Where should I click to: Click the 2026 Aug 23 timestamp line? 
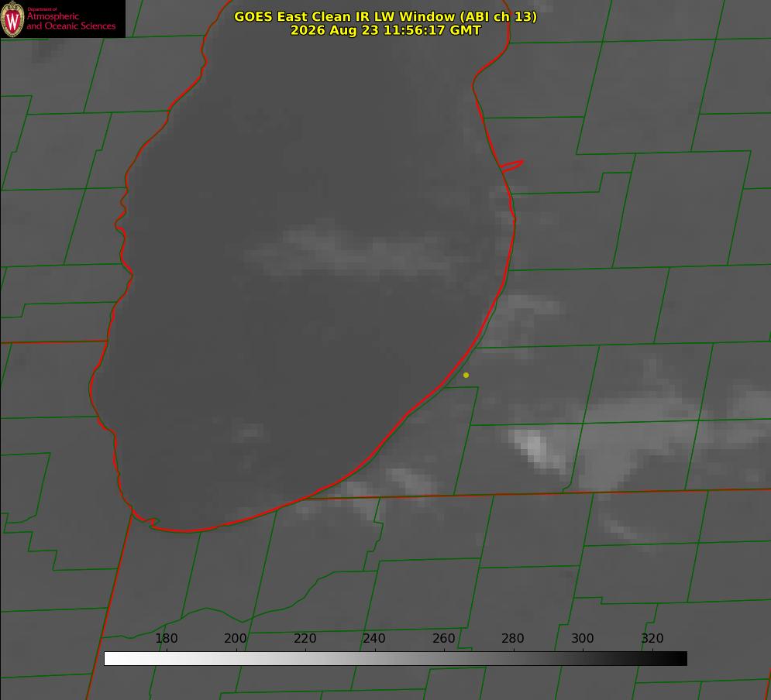(386, 30)
